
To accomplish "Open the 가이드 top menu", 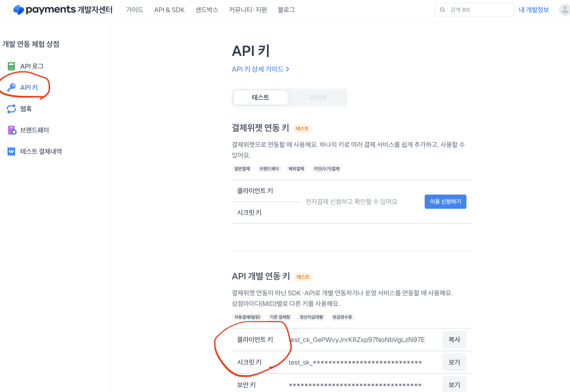I will click(135, 10).
